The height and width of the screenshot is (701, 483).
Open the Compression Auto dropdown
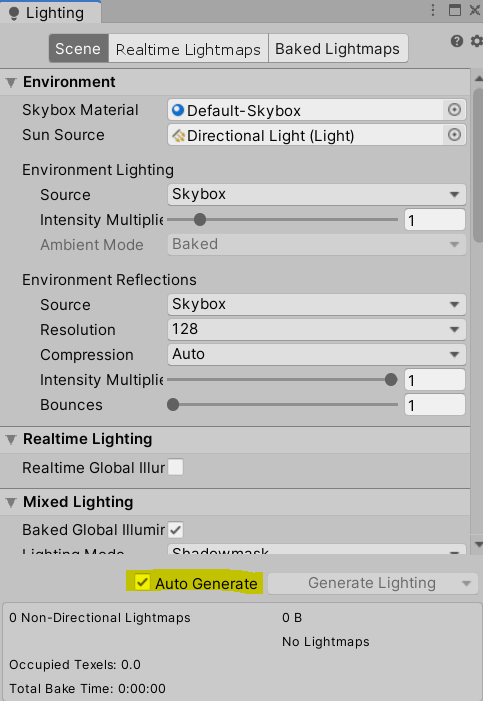coord(317,355)
